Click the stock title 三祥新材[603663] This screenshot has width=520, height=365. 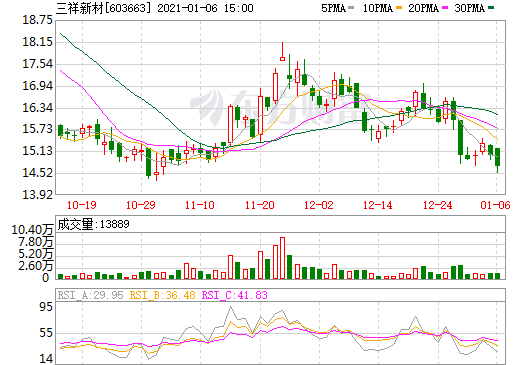pyautogui.click(x=103, y=8)
